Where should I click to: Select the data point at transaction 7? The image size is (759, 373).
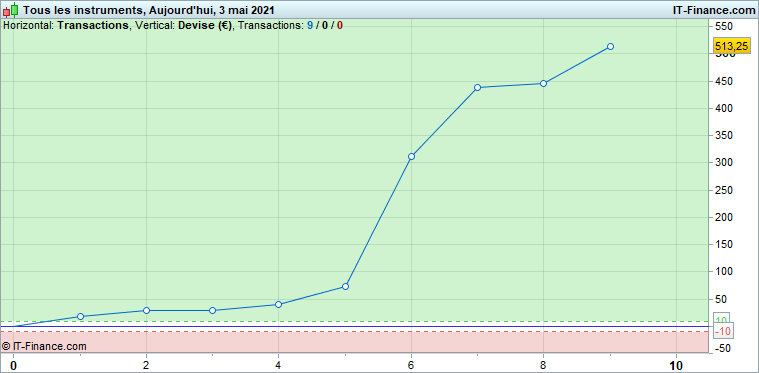[477, 88]
